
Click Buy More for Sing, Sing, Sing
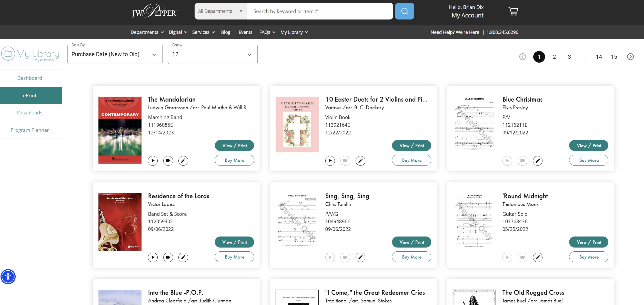(411, 257)
